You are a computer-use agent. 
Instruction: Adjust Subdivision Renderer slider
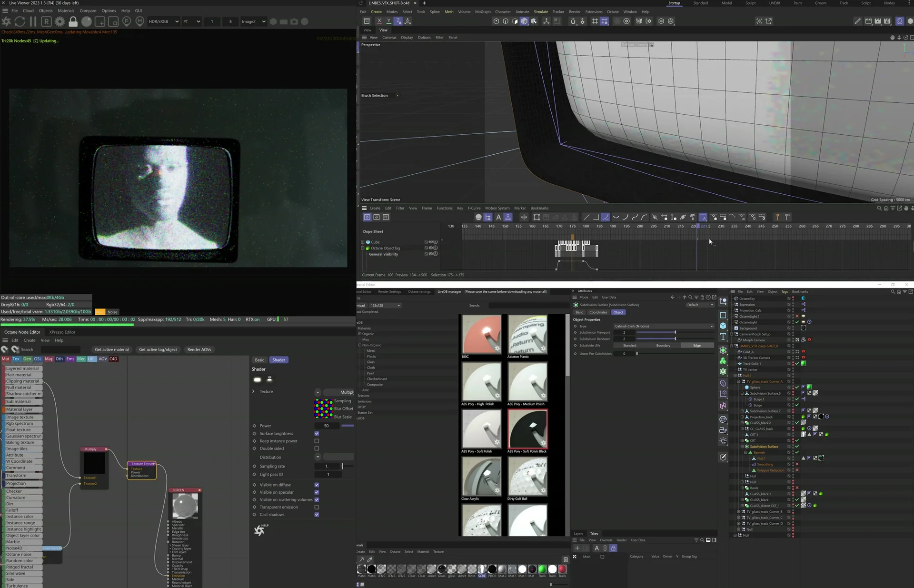(x=675, y=339)
